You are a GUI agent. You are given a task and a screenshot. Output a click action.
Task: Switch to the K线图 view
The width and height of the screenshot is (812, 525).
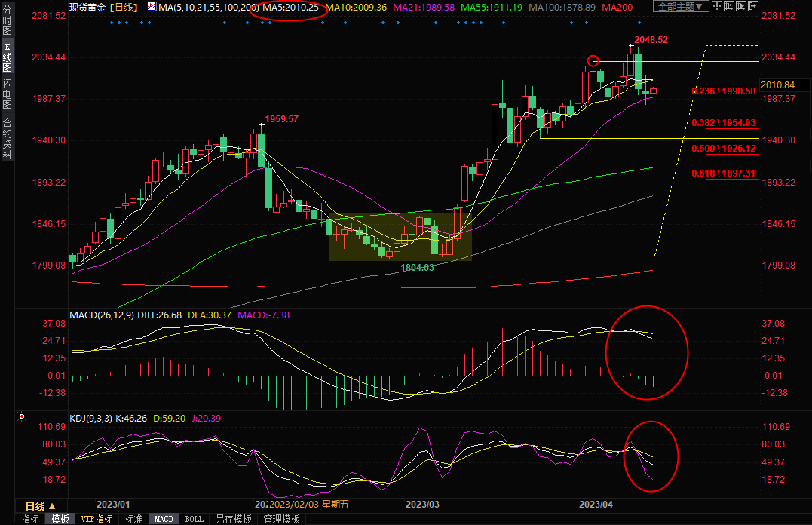8,57
